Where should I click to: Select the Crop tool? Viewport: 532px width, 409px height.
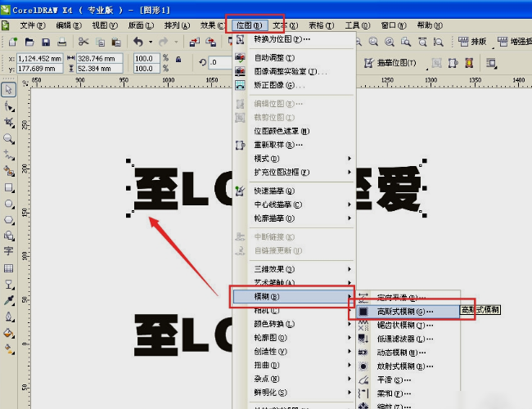pyautogui.click(x=9, y=123)
